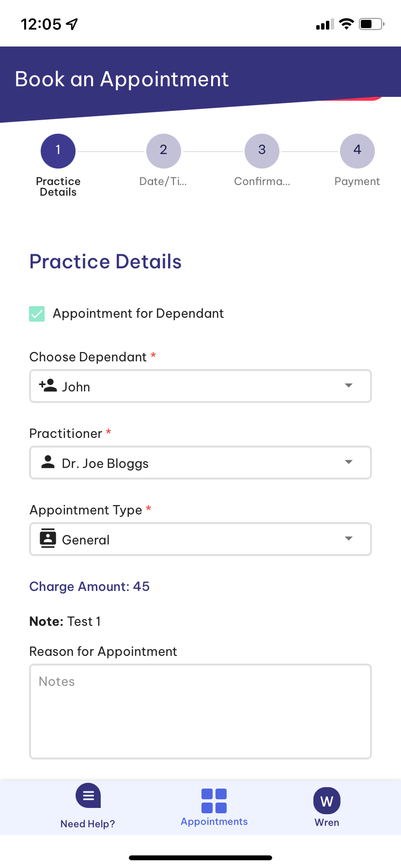Open the Practitioner dropdown arrow
Image resolution: width=401 pixels, height=868 pixels.
point(349,462)
